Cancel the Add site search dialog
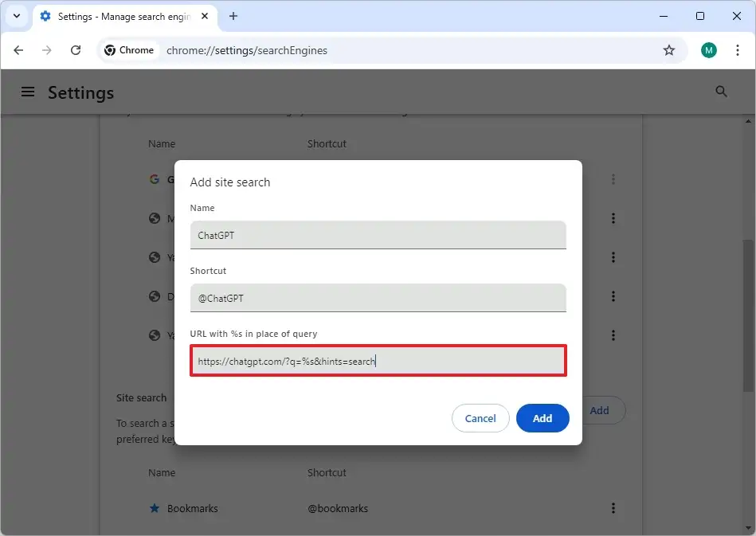The width and height of the screenshot is (756, 536). 480,417
